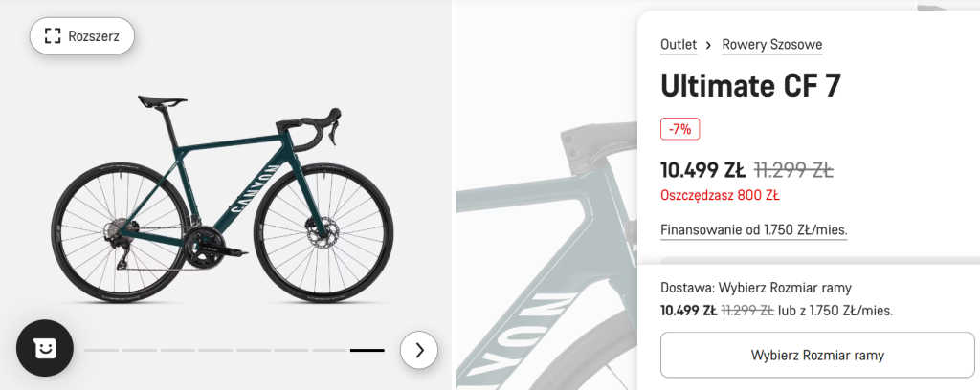This screenshot has height=390, width=980.
Task: Click the large crossed-out 11.299 ZŁ price
Action: tap(793, 171)
